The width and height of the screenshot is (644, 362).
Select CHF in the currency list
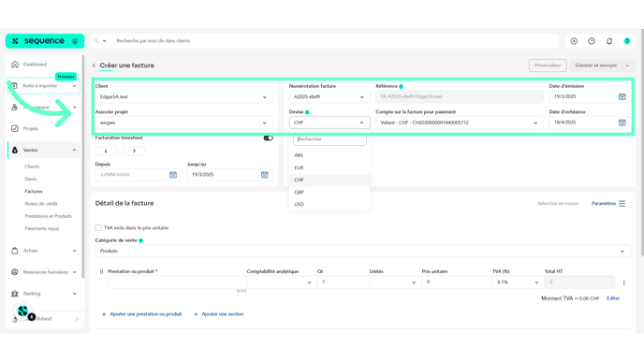tap(329, 180)
